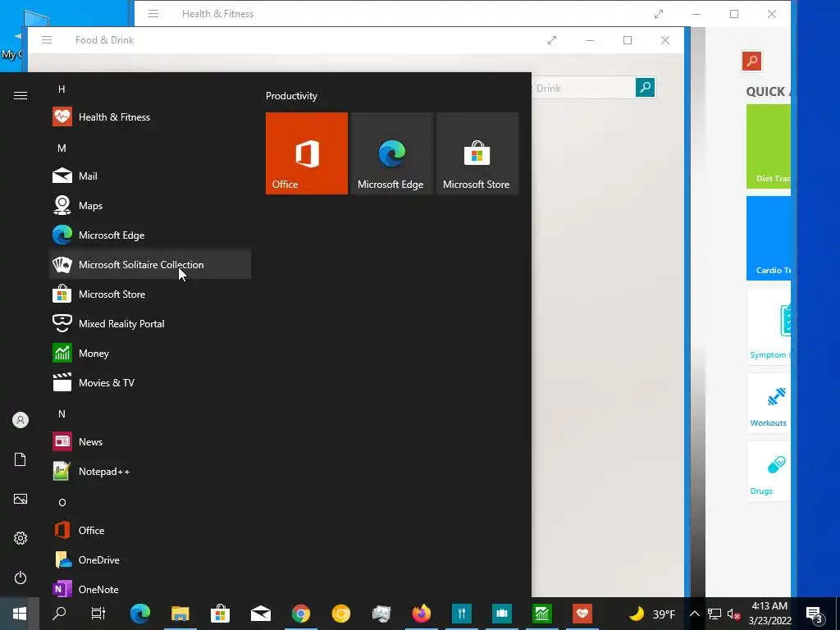Open the News app

tap(150, 441)
